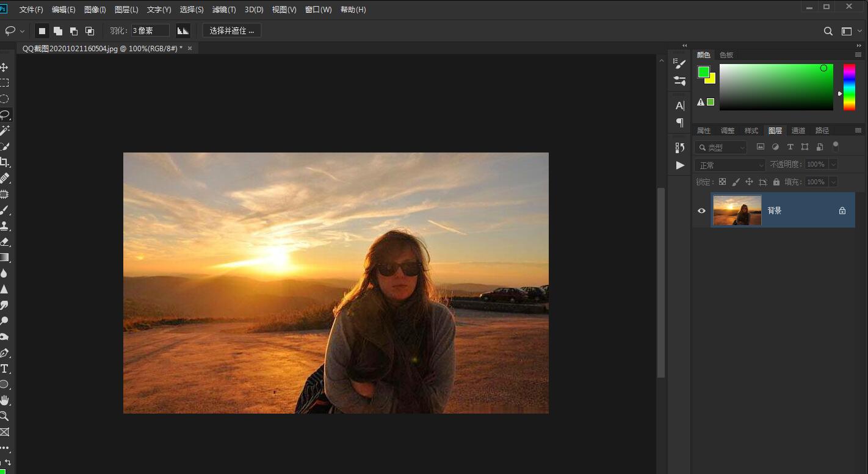Hide the 背景 layer with eye icon

(701, 210)
